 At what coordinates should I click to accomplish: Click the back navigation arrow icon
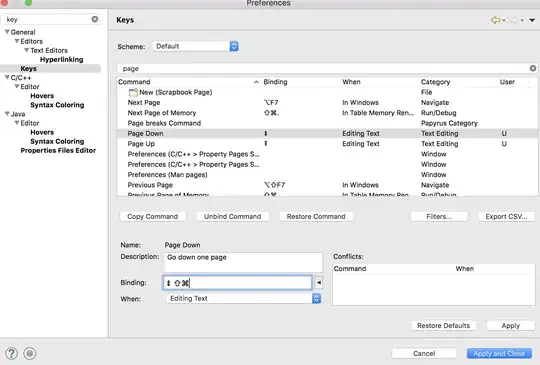[x=496, y=20]
